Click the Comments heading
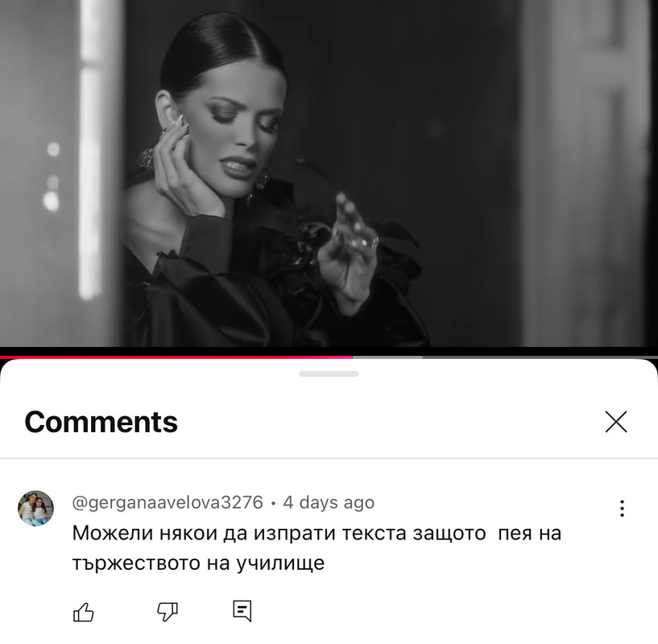Screen dimensions: 658x644 click(x=101, y=422)
